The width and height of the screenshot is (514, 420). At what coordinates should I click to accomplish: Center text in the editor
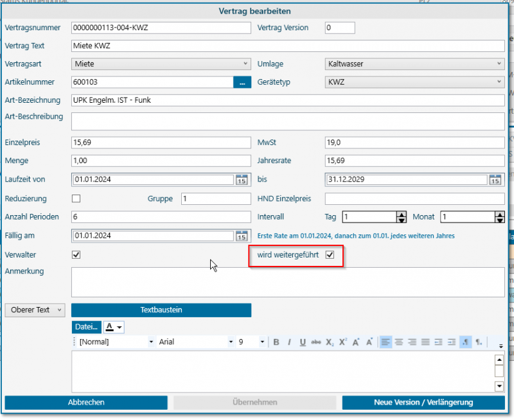point(399,342)
